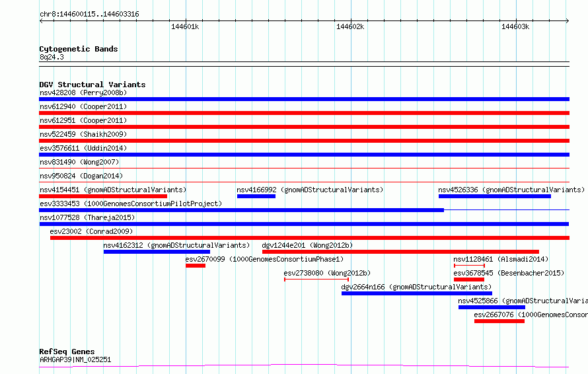Viewport: 588px width, 374px height.
Task: Select the RefSeq Genes track title
Action: pos(67,352)
